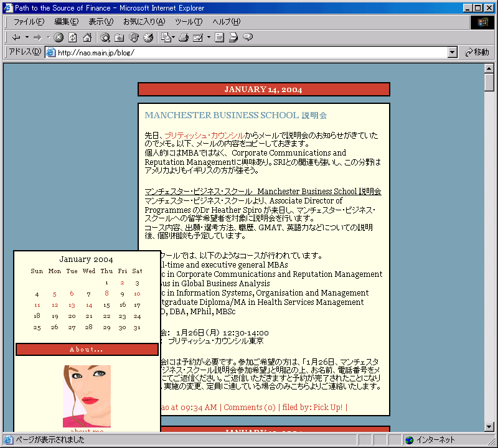Click the 'アドレス(D)' address label
Image resolution: width=498 pixels, height=448 pixels.
[25, 52]
